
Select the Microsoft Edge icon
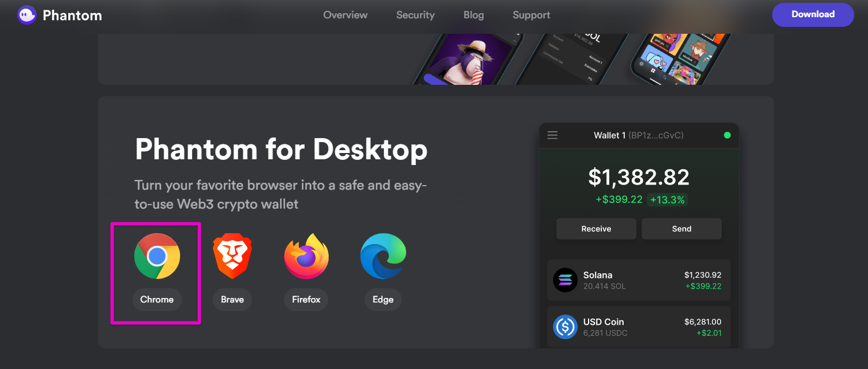(x=383, y=256)
